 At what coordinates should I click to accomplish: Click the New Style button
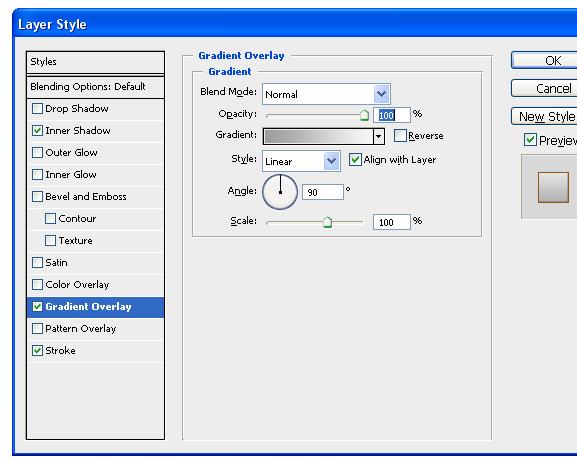[x=545, y=117]
